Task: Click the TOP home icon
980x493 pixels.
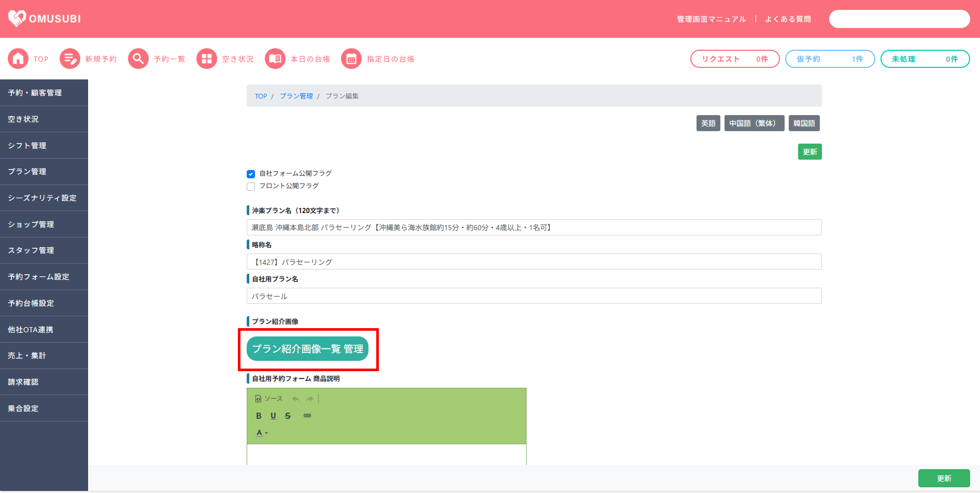Action: pyautogui.click(x=18, y=59)
